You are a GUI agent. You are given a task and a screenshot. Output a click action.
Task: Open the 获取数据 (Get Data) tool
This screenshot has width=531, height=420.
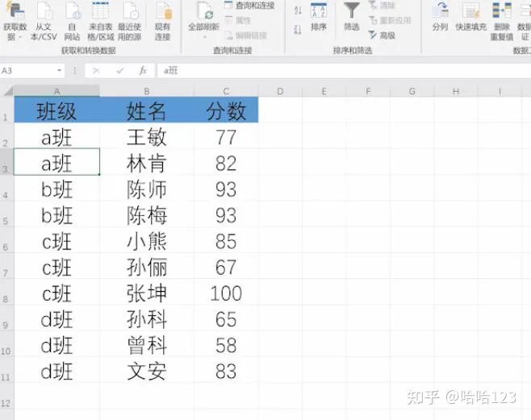tap(15, 20)
